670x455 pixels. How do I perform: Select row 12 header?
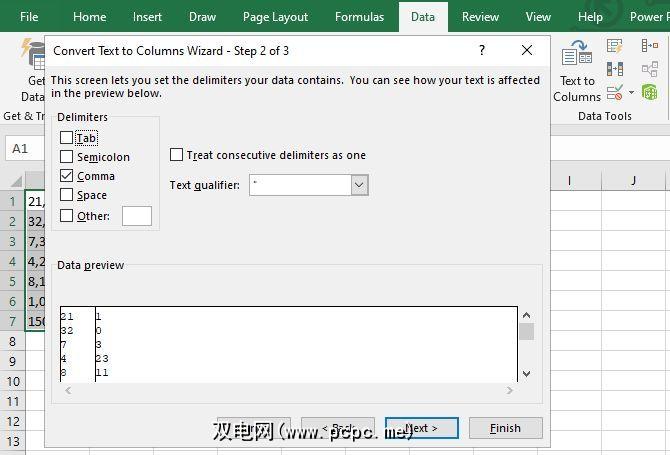[x=12, y=422]
